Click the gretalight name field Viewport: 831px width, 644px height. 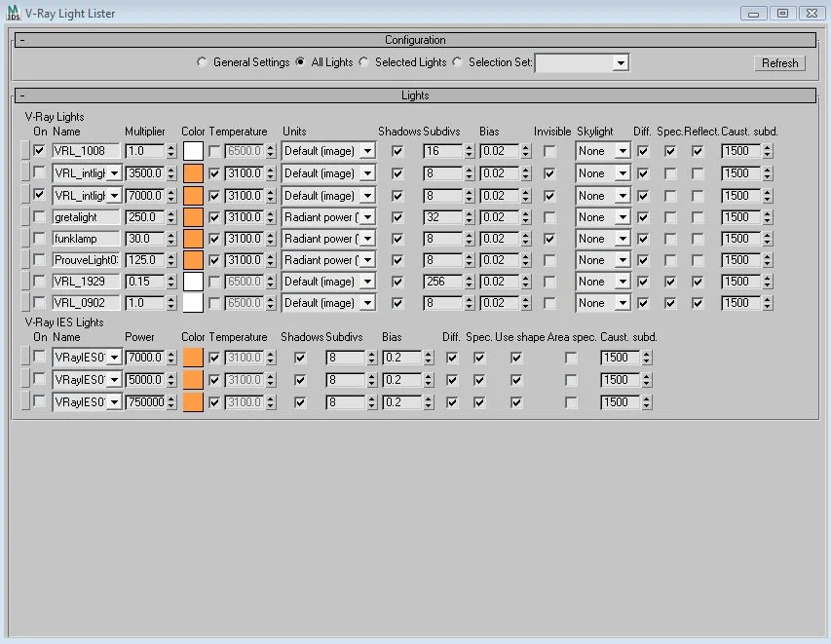[x=86, y=217]
